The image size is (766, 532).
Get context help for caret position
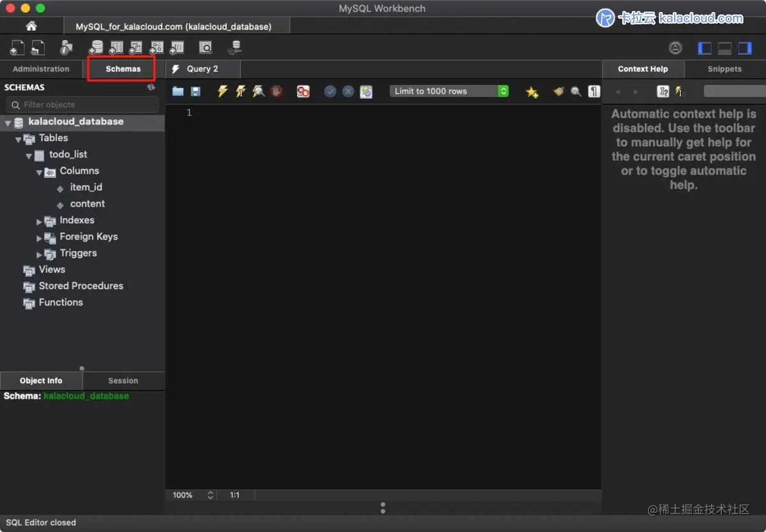(x=663, y=91)
